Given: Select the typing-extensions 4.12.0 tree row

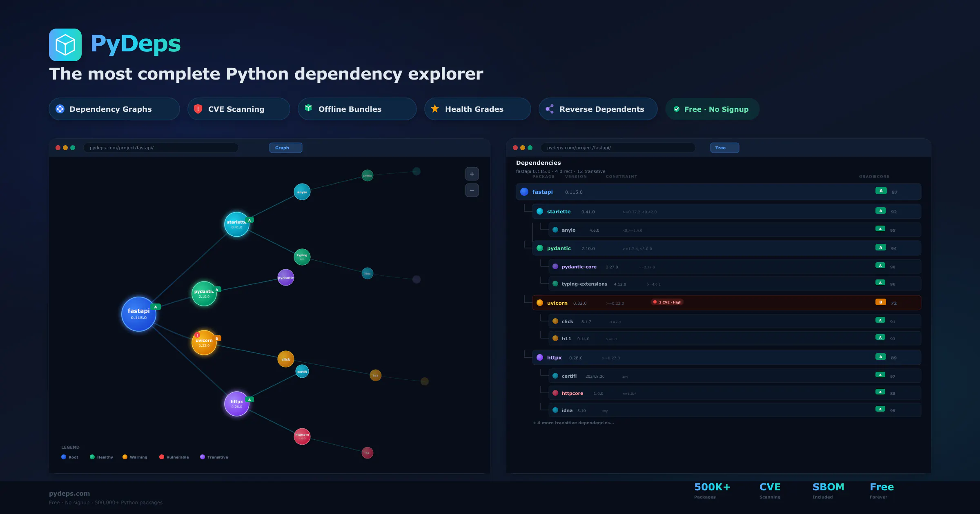Looking at the screenshot, I should tap(735, 284).
